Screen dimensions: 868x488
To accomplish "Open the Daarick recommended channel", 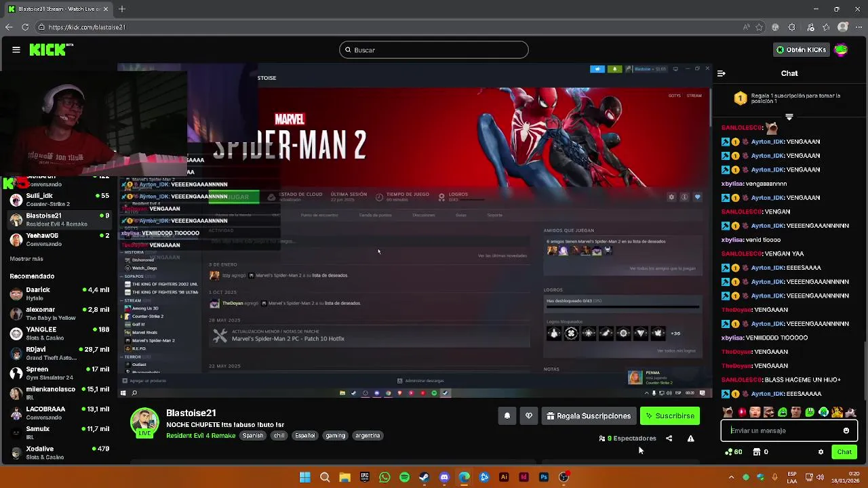I will pyautogui.click(x=59, y=293).
